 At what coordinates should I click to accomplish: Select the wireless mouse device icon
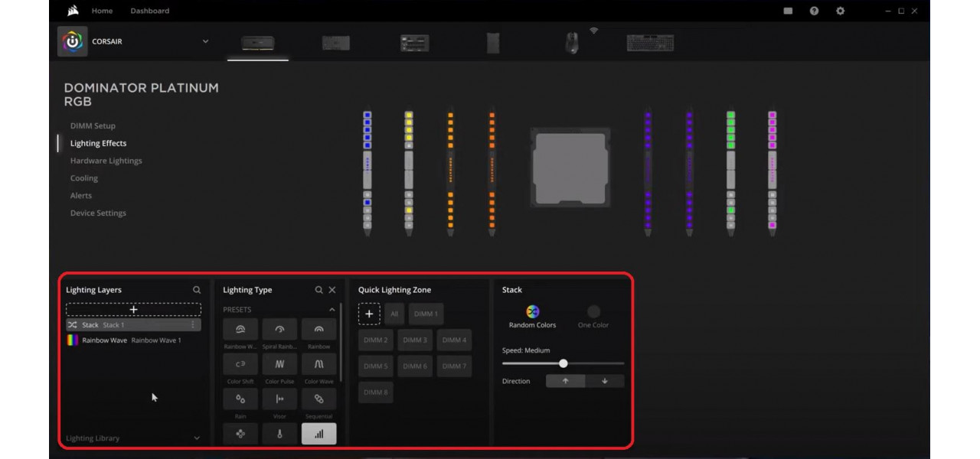pyautogui.click(x=572, y=43)
